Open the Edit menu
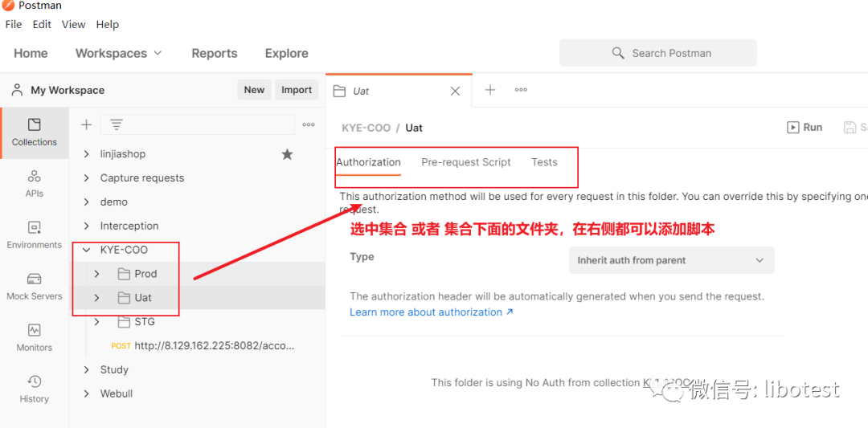The width and height of the screenshot is (868, 428). (x=42, y=24)
